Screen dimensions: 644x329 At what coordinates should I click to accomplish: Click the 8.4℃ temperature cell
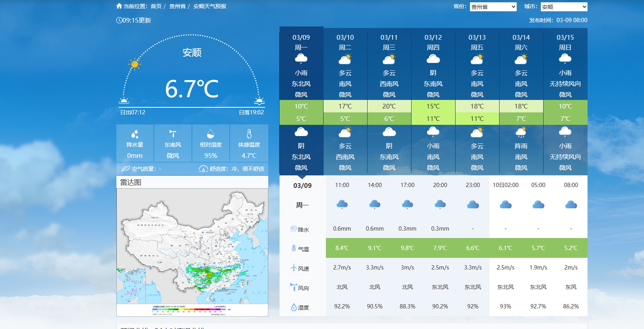[x=342, y=248]
